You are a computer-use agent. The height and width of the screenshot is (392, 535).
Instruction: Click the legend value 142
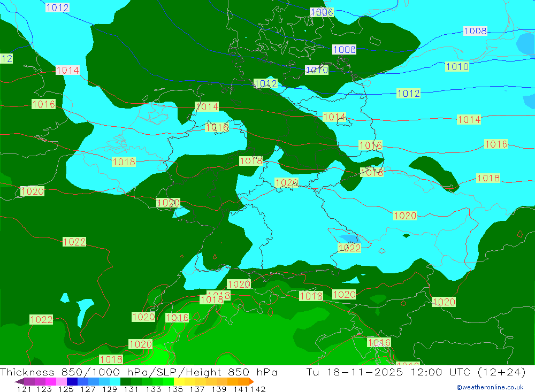(x=258, y=389)
